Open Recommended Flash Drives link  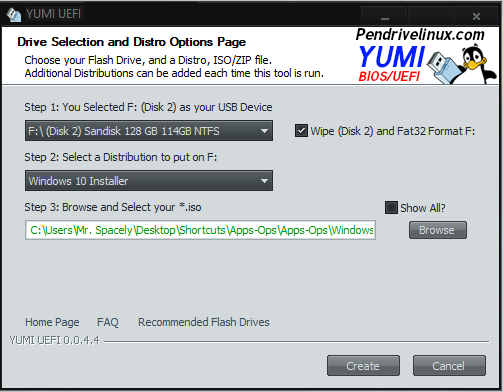204,322
